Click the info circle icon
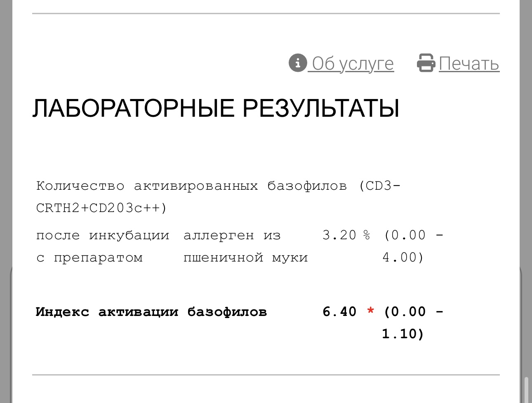Image resolution: width=532 pixels, height=403 pixels. pos(297,63)
